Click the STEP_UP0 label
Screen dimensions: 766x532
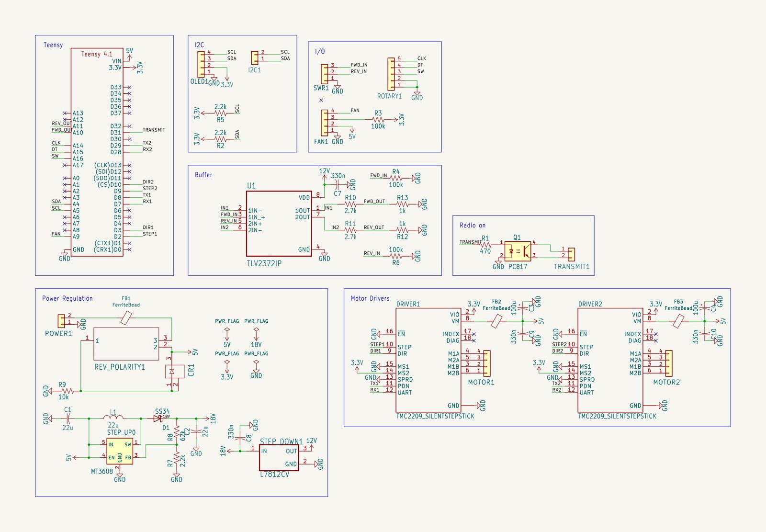[121, 432]
